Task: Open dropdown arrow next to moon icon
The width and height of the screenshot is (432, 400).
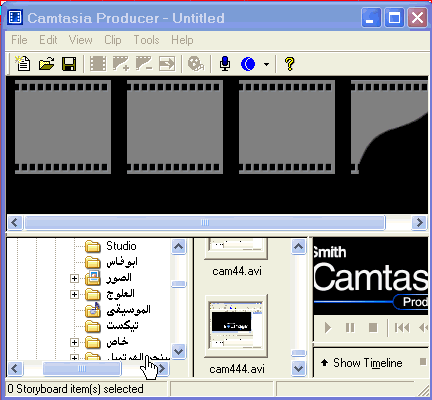Action: click(x=266, y=64)
